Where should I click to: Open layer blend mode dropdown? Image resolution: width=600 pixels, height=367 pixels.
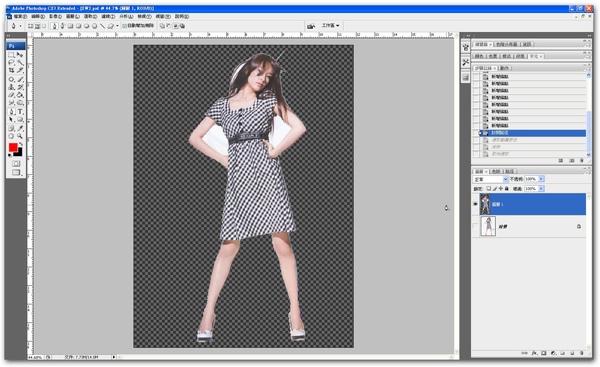(x=491, y=179)
